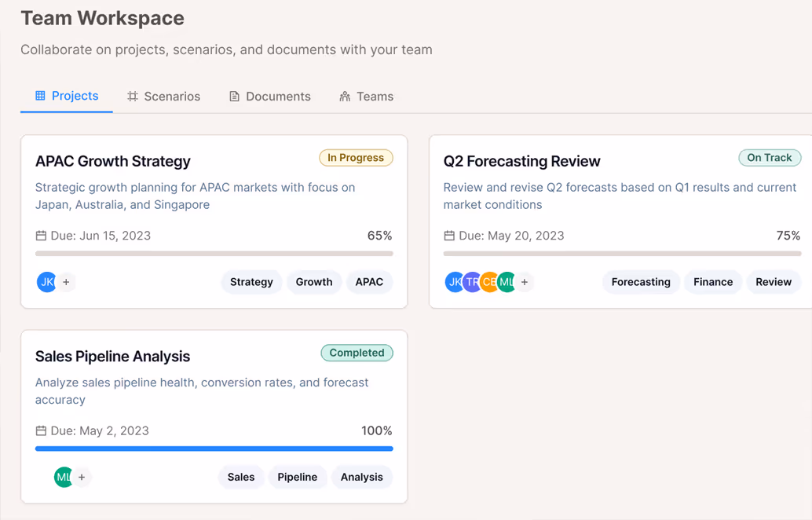Viewport: 812px width, 520px height.
Task: Select the APAC tag
Action: coord(369,282)
